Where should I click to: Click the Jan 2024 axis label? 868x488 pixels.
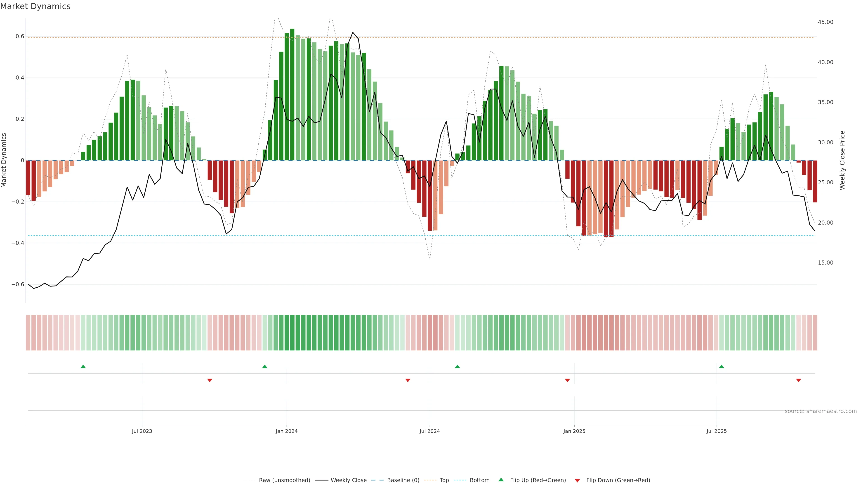[x=286, y=431]
